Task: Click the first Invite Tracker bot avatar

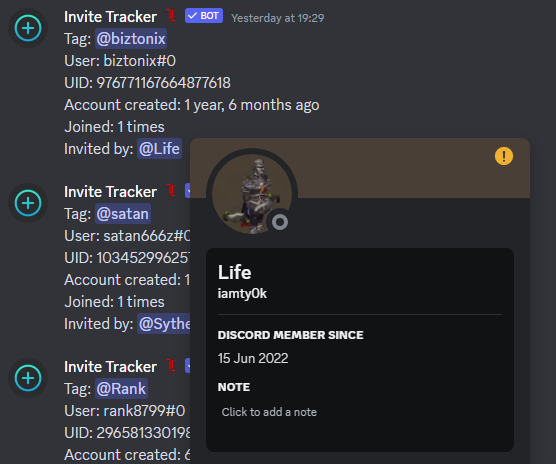Action: [28, 28]
